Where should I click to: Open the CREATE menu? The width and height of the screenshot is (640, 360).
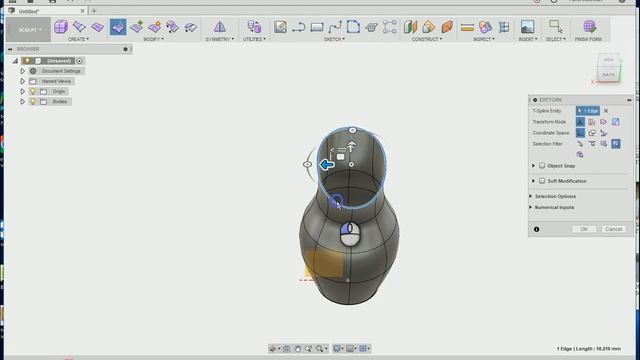click(78, 39)
